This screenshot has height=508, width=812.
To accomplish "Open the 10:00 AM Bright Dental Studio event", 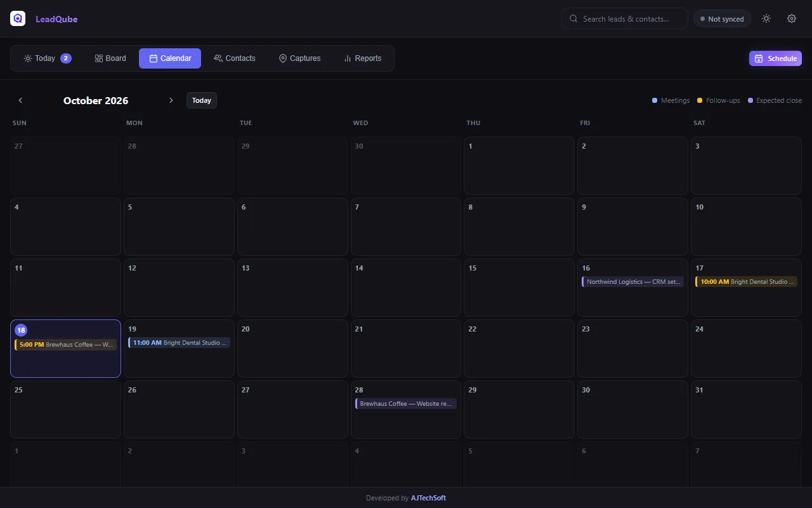I will click(x=746, y=282).
